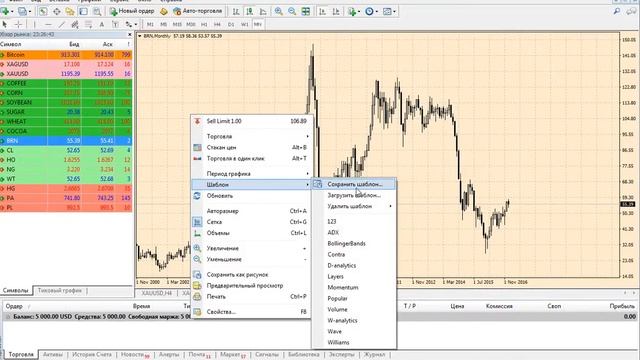Select the Crosshair tool
Screen dimensions: 640x360
click(x=18, y=24)
